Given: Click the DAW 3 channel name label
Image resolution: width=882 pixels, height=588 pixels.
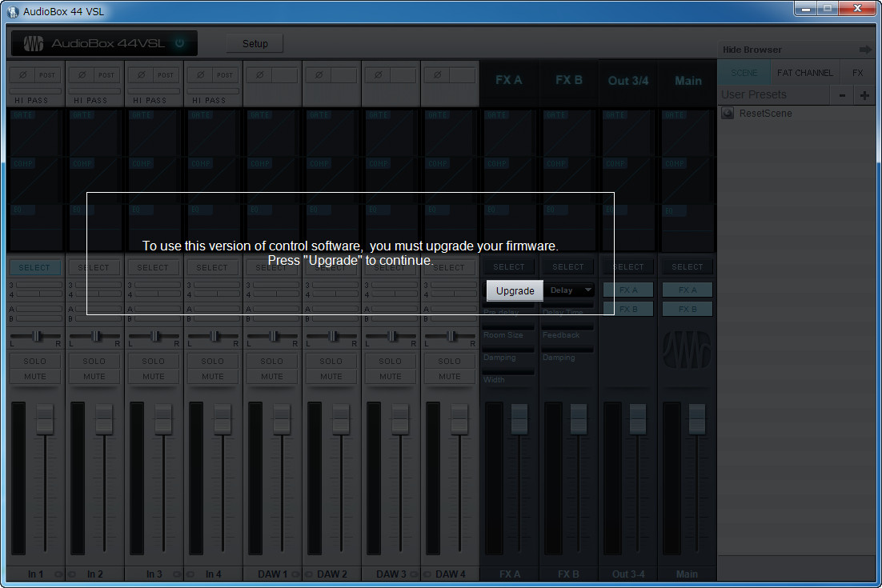Looking at the screenshot, I should point(391,574).
